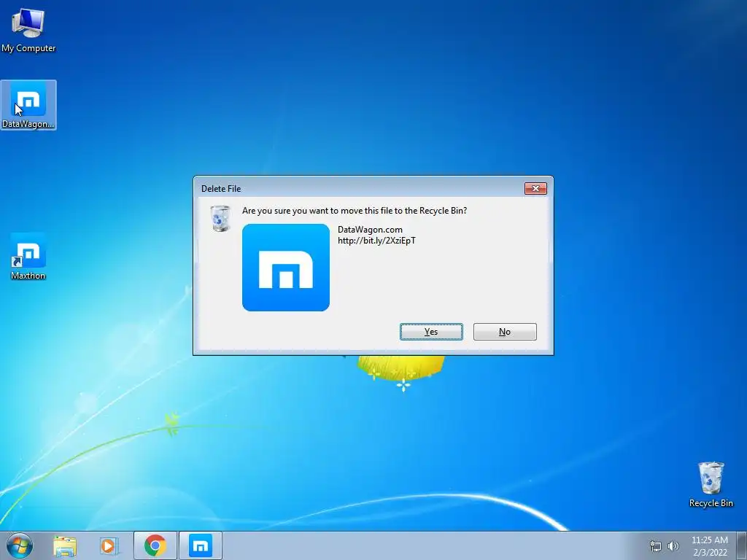
Task: Click the 'Are you sure' confirmation message
Action: click(x=355, y=211)
